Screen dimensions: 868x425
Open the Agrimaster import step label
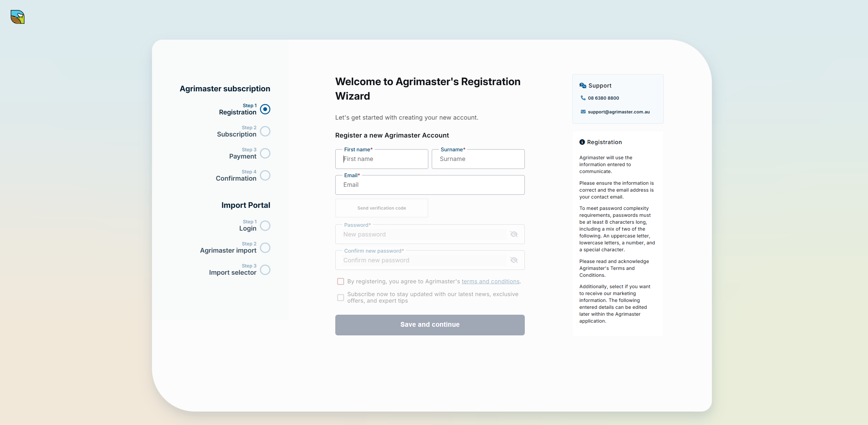click(228, 251)
